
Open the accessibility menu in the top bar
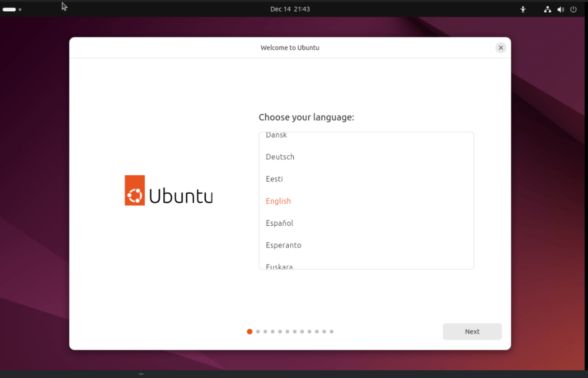[x=523, y=9]
